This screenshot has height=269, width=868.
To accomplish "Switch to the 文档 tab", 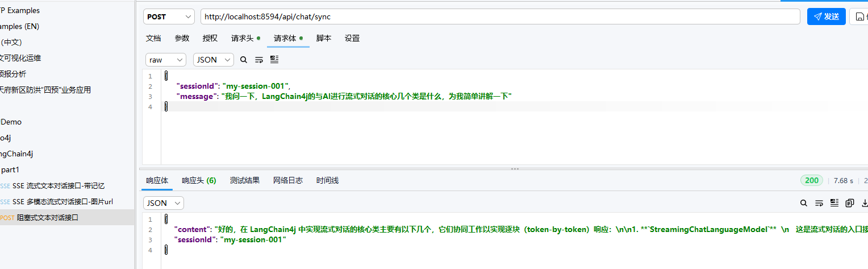I will [x=153, y=38].
